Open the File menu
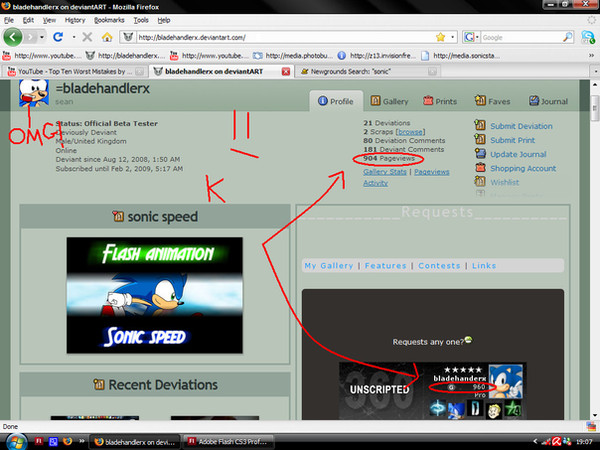 coord(9,20)
